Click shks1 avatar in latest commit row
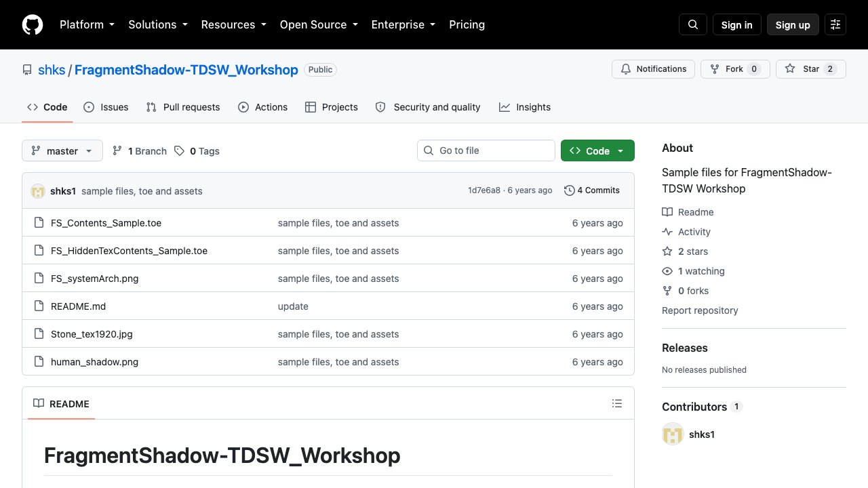The height and width of the screenshot is (488, 868). [x=38, y=191]
